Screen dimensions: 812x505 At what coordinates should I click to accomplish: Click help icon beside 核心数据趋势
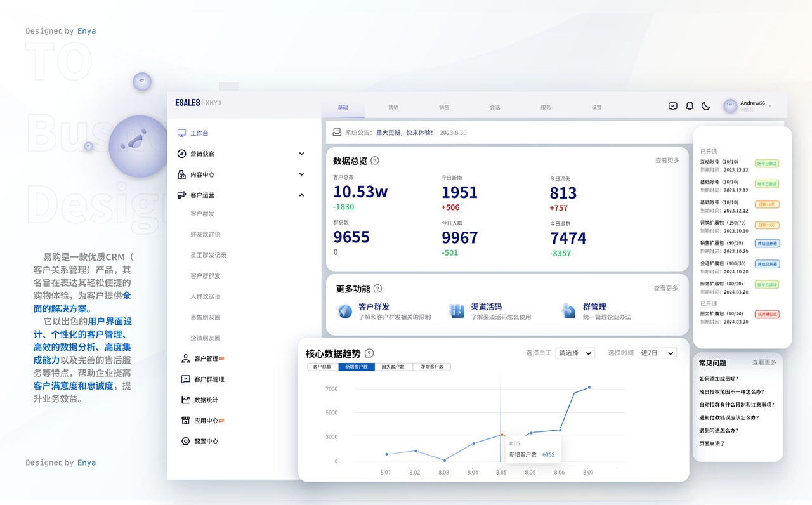pyautogui.click(x=369, y=353)
